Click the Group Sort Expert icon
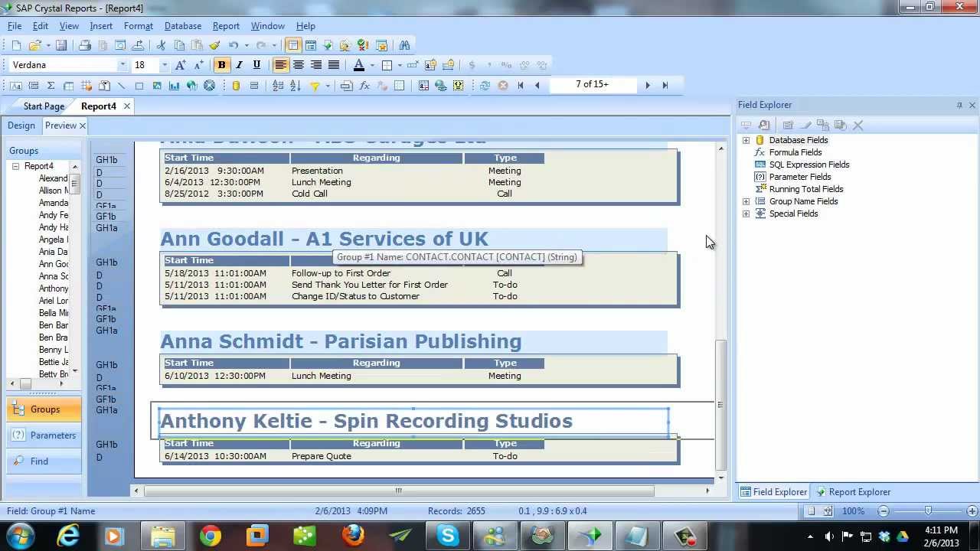 pos(277,86)
